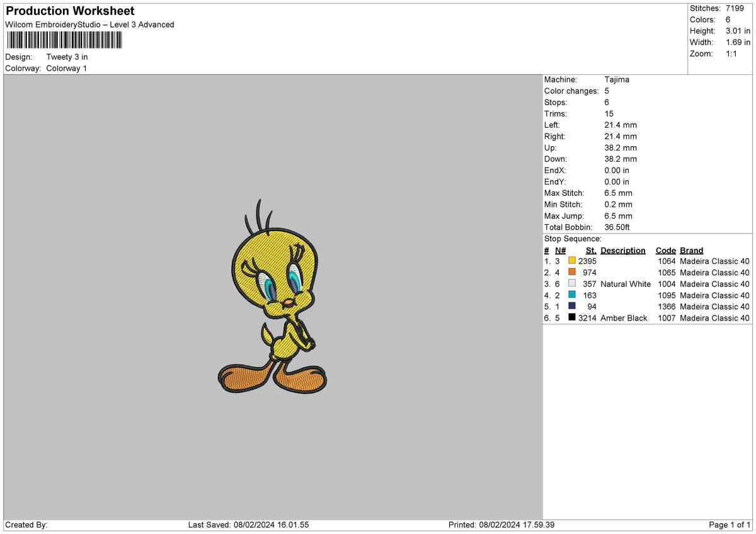The image size is (756, 534).
Task: Click the Natural White thread color swatch
Action: pyautogui.click(x=572, y=283)
